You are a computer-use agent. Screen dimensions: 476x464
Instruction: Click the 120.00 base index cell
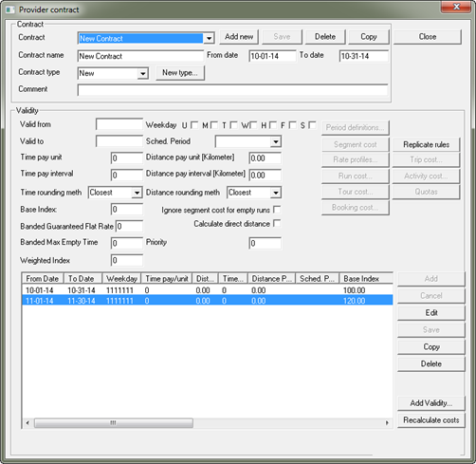pyautogui.click(x=354, y=301)
